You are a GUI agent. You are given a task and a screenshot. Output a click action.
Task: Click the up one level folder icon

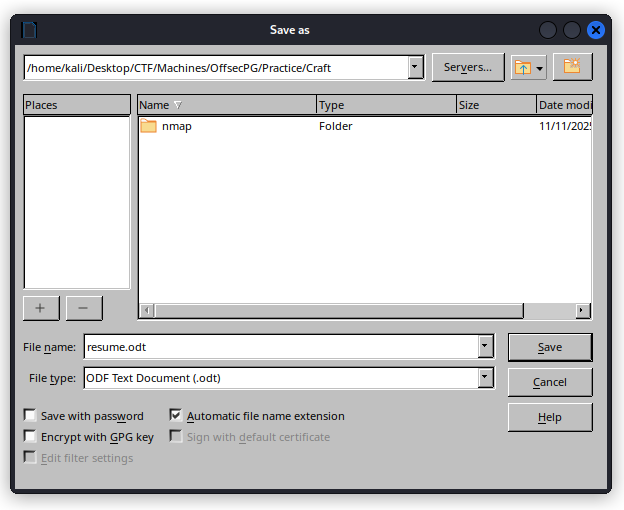click(522, 67)
